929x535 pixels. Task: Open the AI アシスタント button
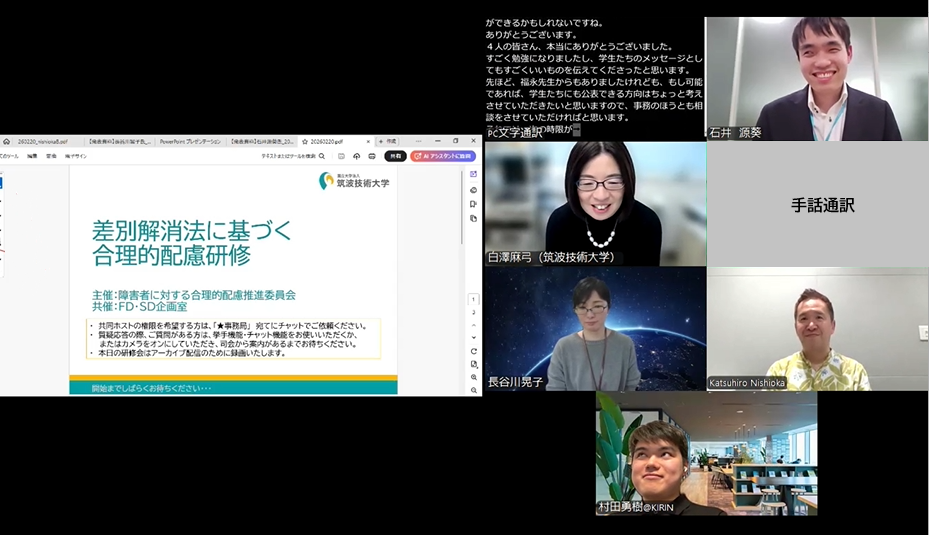pos(443,156)
